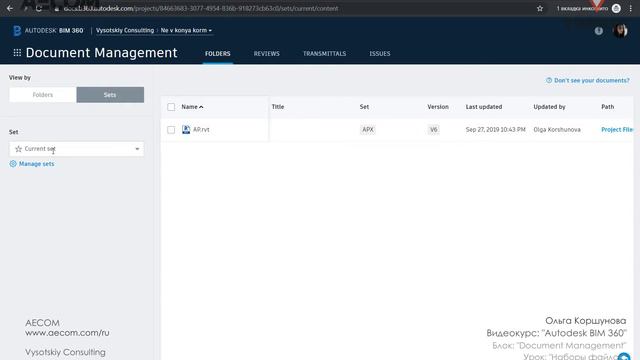Open the TRANSMITTALS tab
The width and height of the screenshot is (640, 360).
coord(324,53)
